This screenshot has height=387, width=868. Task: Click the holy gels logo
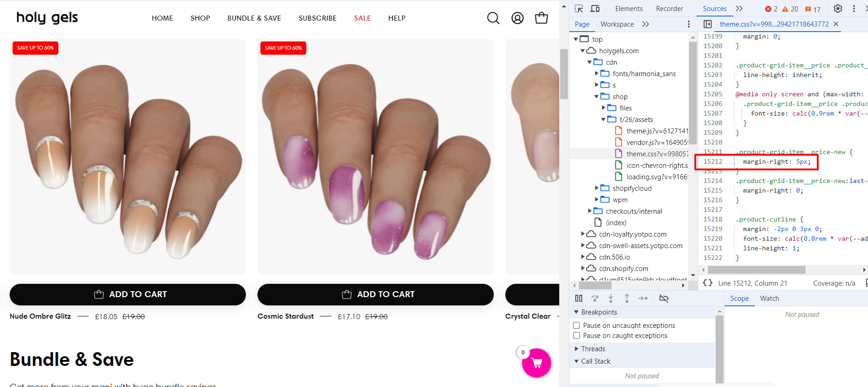point(47,18)
